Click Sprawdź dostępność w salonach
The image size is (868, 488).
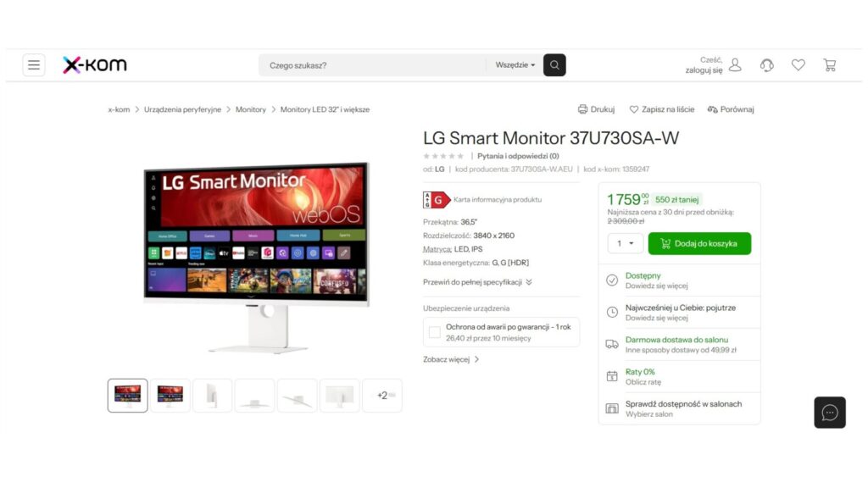point(684,404)
